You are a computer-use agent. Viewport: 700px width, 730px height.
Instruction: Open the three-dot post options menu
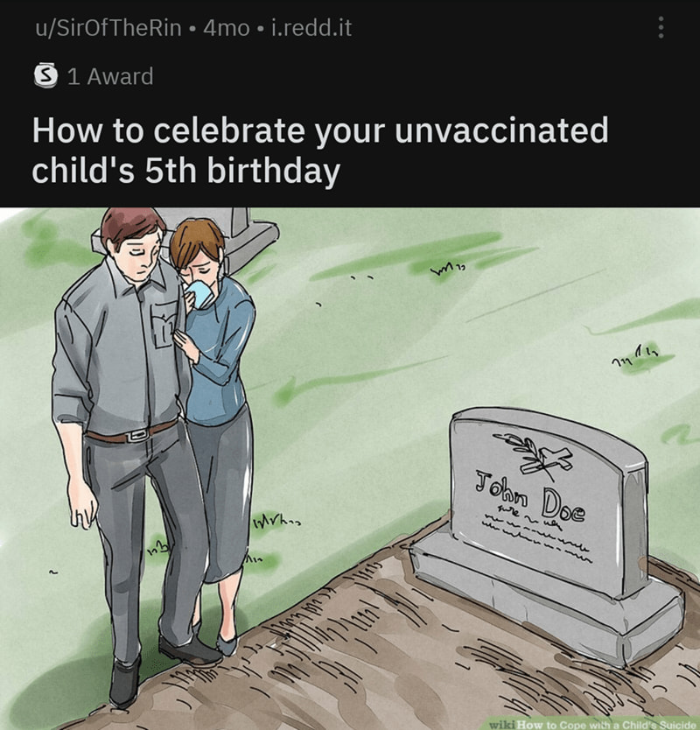pyautogui.click(x=661, y=28)
